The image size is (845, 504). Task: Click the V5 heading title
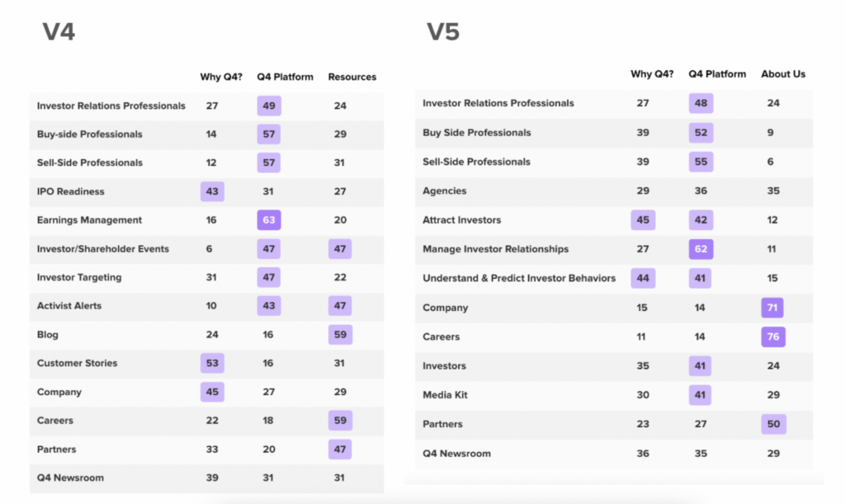pos(443,33)
